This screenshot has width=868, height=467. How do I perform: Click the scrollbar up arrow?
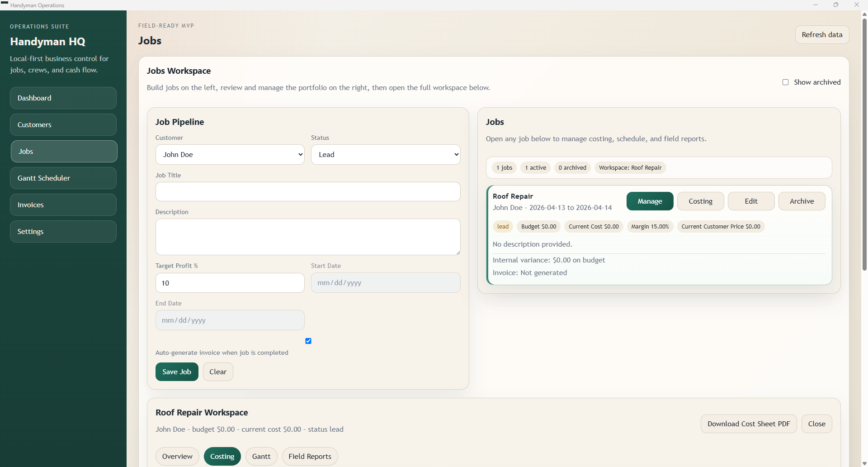(x=864, y=14)
